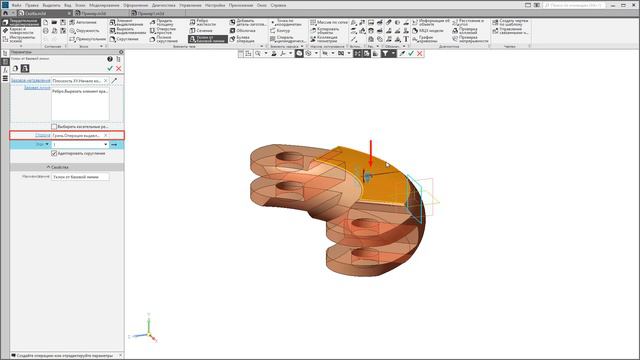Select the Сечение tool
Image resolution: width=640 pixels, height=360 pixels.
click(x=201, y=31)
